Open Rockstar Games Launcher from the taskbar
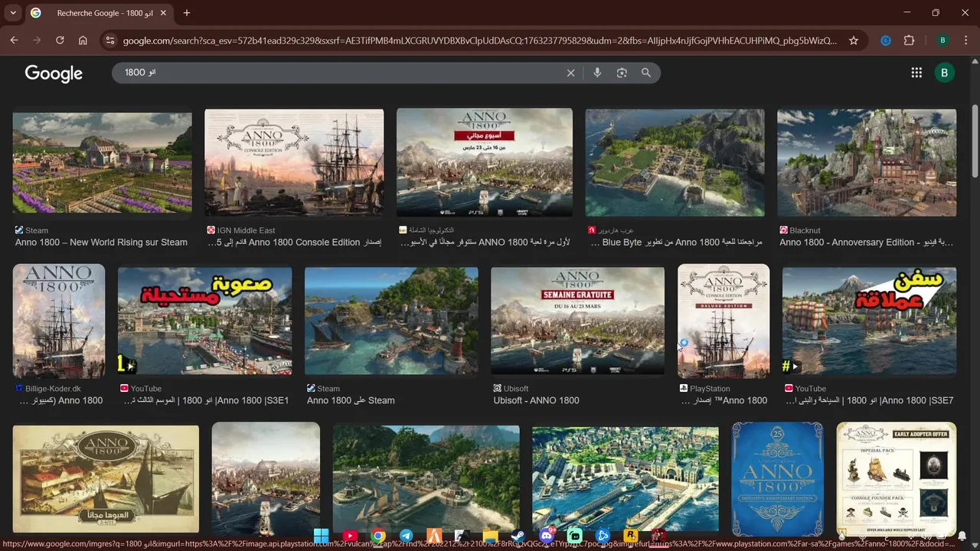The image size is (980, 551). coord(631,536)
